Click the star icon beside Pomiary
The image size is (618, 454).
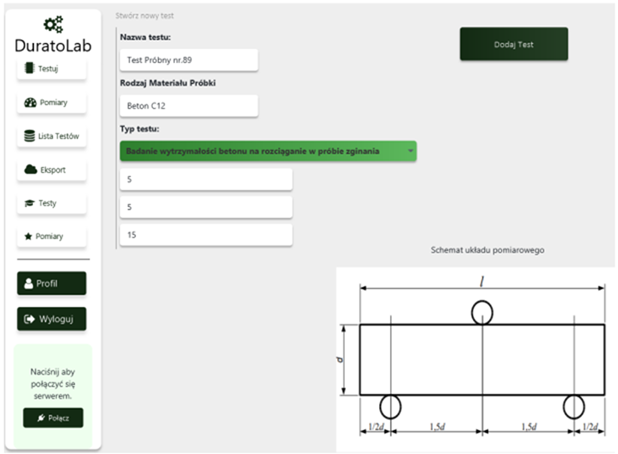pyautogui.click(x=29, y=236)
